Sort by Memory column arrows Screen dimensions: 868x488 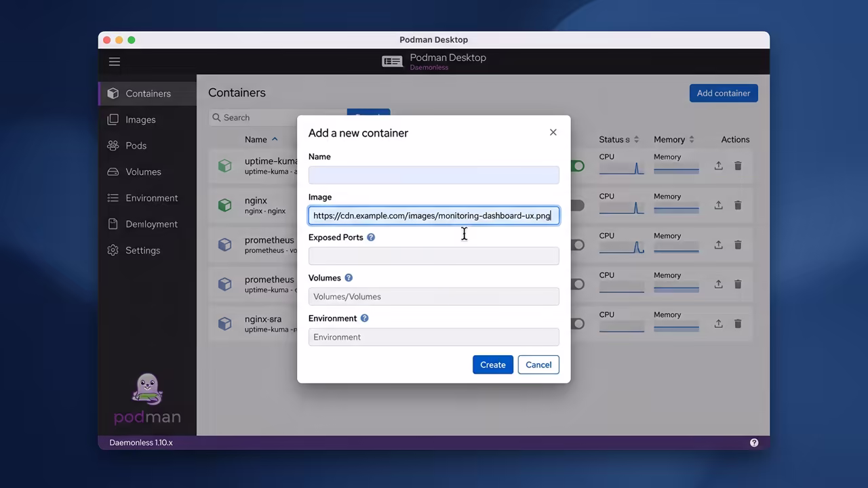point(692,140)
